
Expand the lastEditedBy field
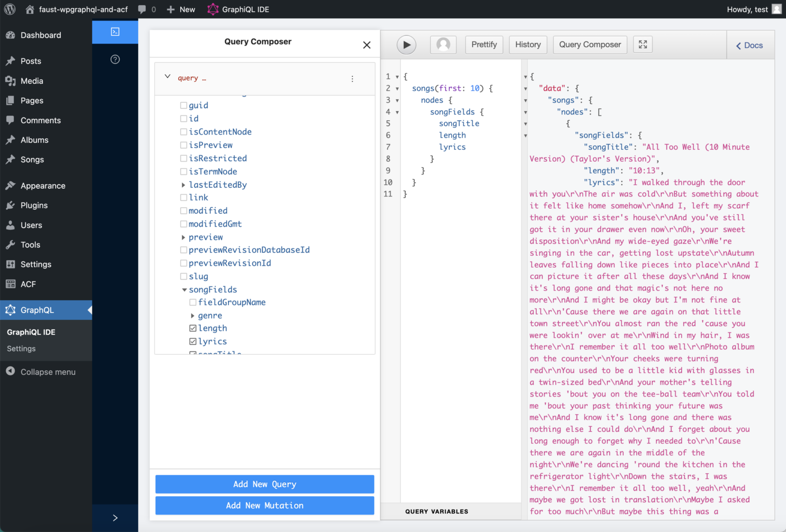click(x=183, y=185)
